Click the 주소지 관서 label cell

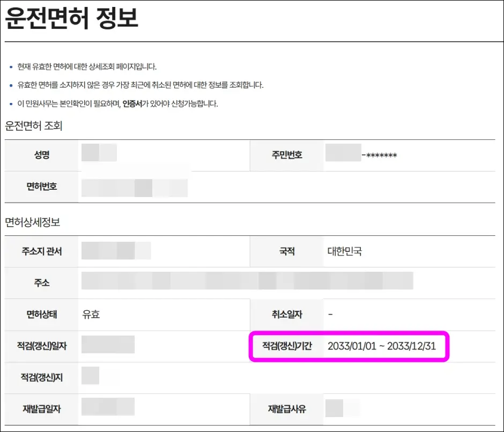pos(41,251)
